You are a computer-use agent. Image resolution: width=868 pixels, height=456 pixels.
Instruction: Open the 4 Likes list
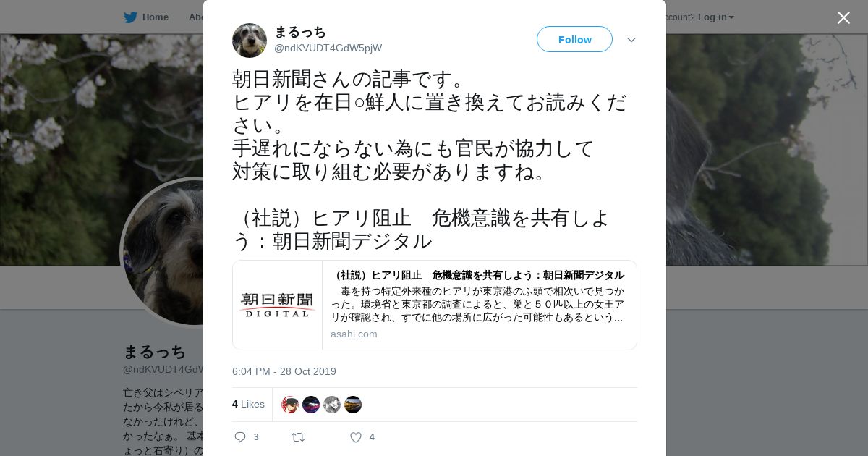click(x=248, y=404)
